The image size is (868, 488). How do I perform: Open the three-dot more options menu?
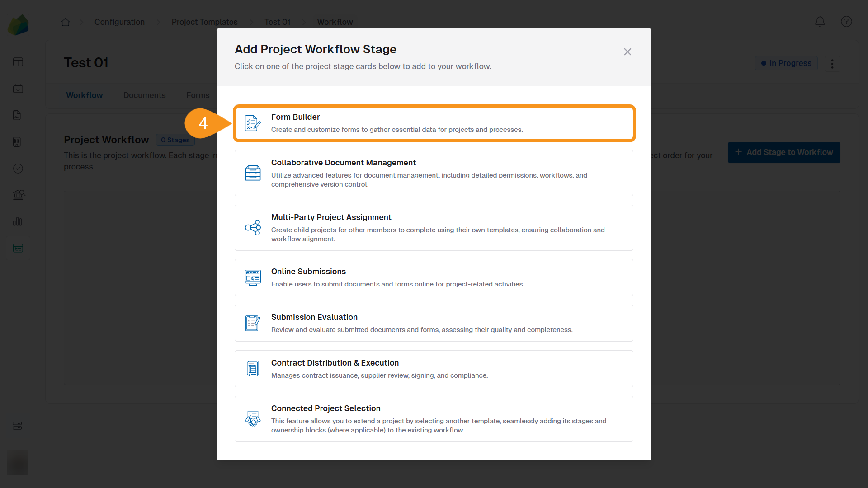click(x=832, y=63)
